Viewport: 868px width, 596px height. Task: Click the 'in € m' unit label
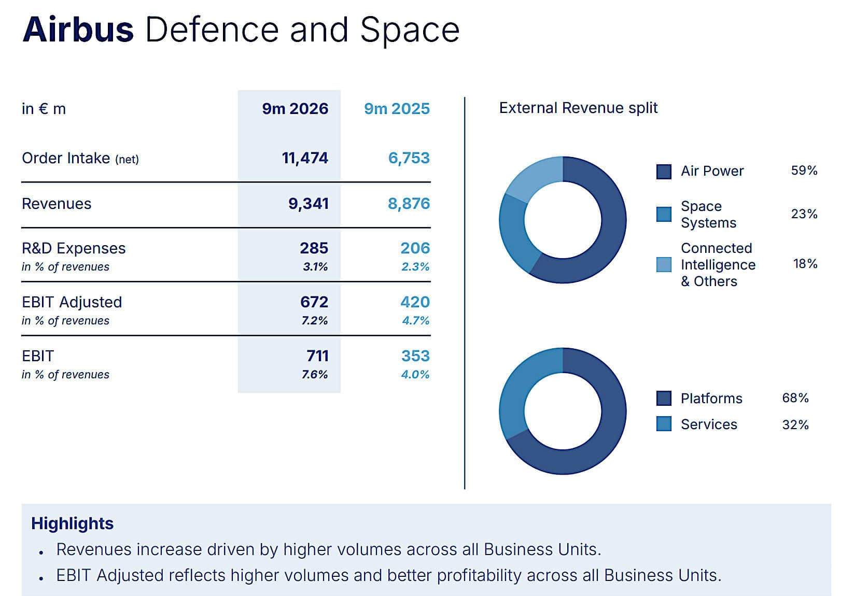click(x=44, y=109)
